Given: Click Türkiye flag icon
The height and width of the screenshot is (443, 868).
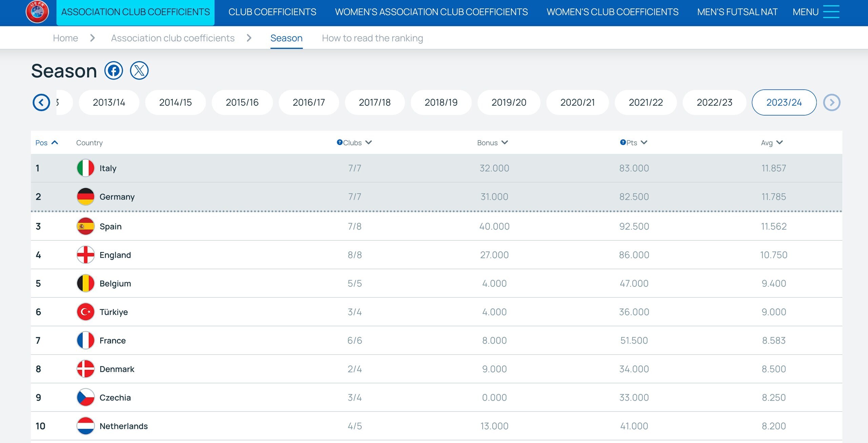Looking at the screenshot, I should tap(85, 312).
